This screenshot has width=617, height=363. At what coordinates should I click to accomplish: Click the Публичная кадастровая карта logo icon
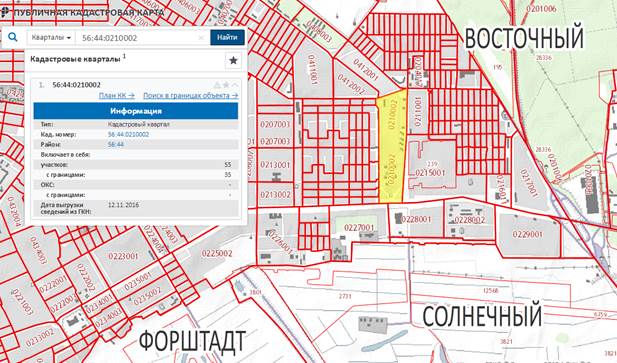(x=5, y=12)
